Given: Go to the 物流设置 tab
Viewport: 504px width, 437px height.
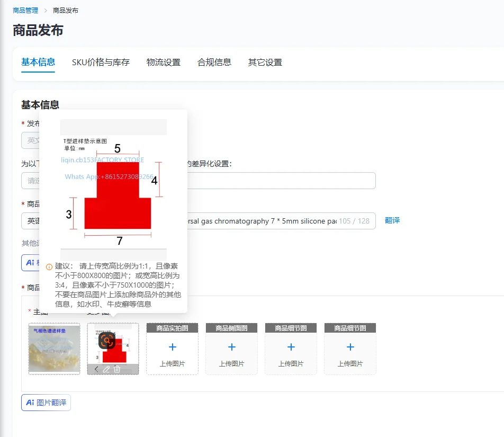Looking at the screenshot, I should pyautogui.click(x=163, y=62).
